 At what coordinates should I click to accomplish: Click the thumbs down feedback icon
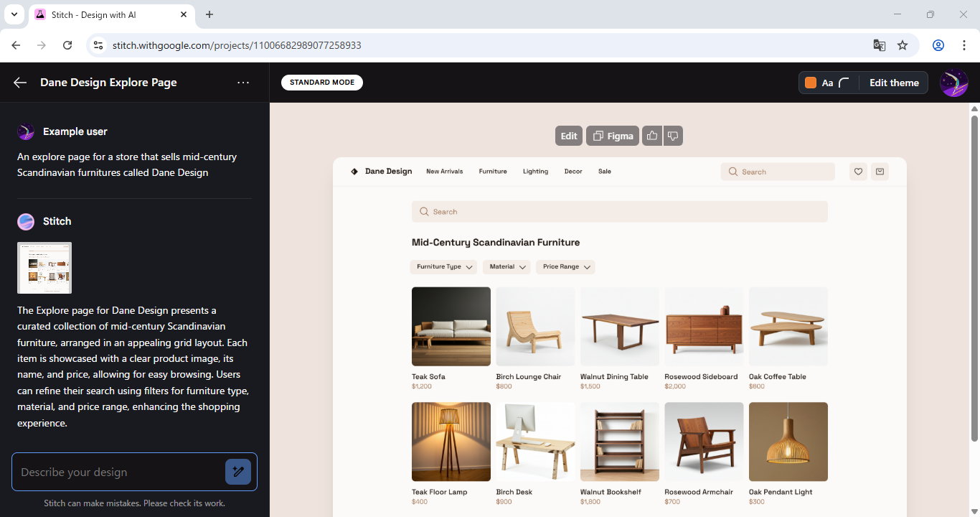tap(673, 136)
